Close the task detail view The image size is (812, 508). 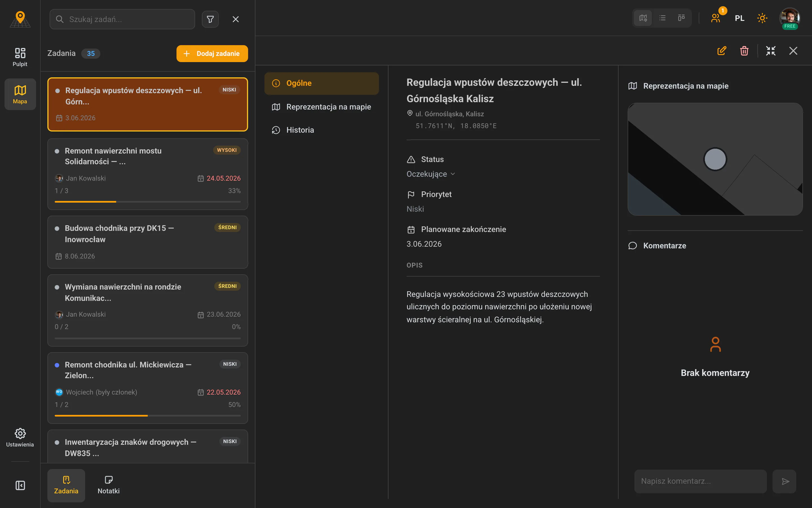pyautogui.click(x=793, y=51)
